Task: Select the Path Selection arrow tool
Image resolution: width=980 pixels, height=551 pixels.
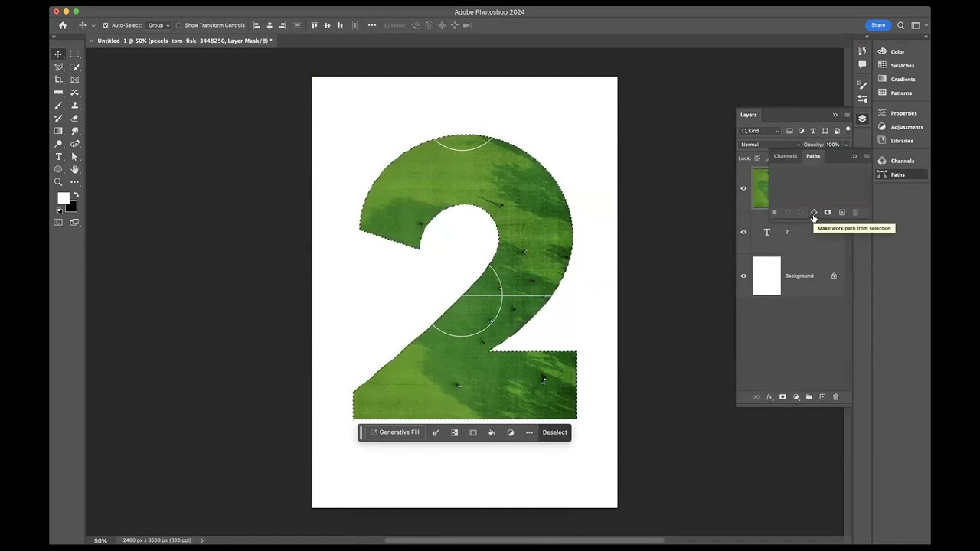Action: tap(74, 156)
